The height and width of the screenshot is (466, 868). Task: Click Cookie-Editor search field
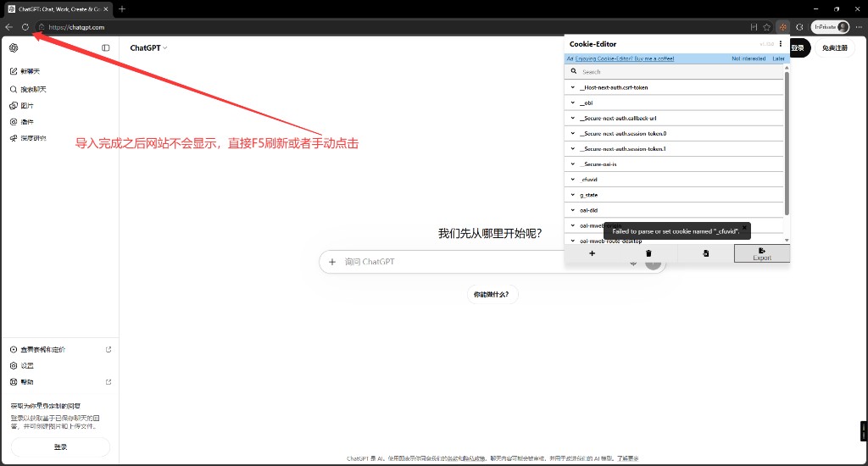click(674, 71)
